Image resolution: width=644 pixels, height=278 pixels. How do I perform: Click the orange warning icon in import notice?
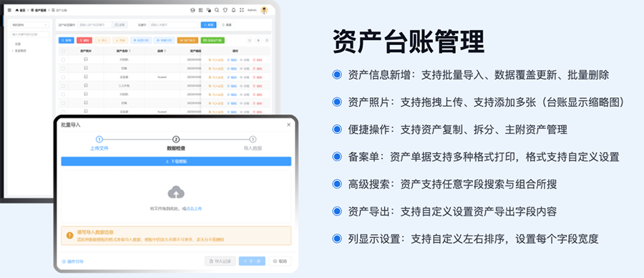coord(70,235)
